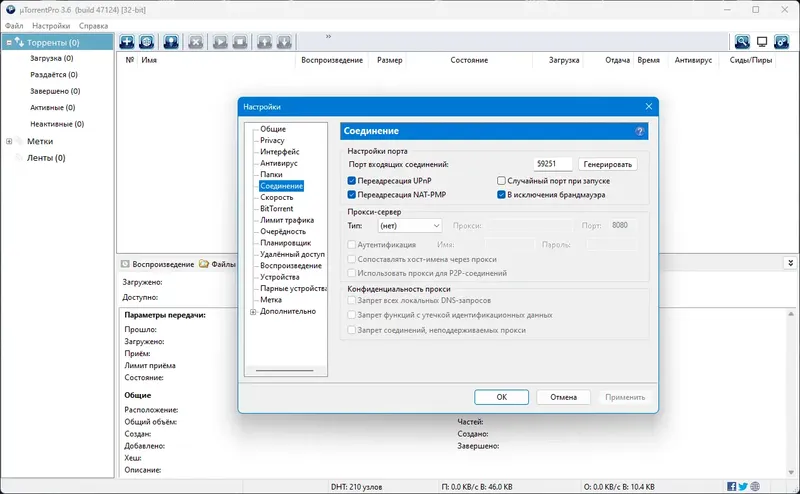Click the Add Torrent plus icon
800x494 pixels.
(127, 42)
